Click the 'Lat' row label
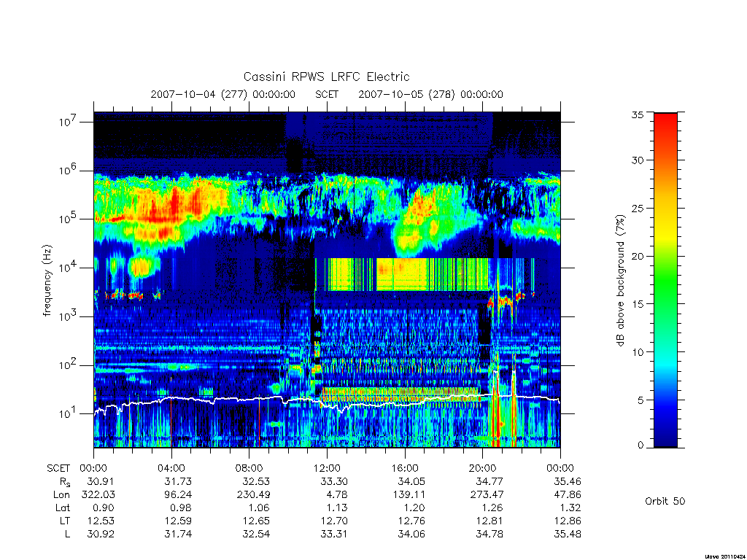Viewport: 747px width, 560px height. click(x=63, y=507)
